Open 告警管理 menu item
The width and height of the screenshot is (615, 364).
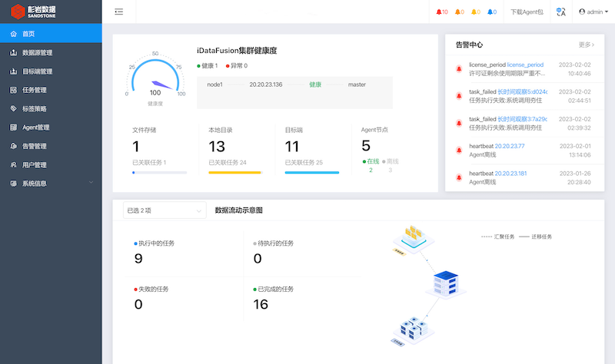(51, 146)
